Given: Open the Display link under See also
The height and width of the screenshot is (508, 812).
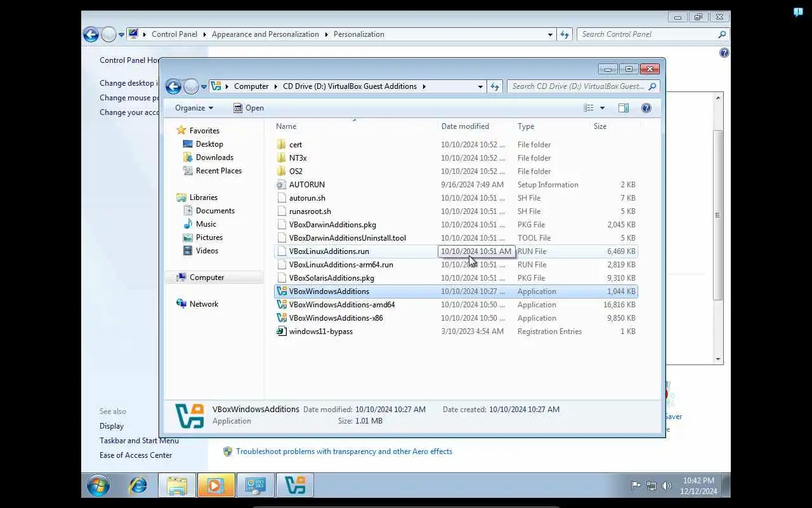Looking at the screenshot, I should (112, 426).
